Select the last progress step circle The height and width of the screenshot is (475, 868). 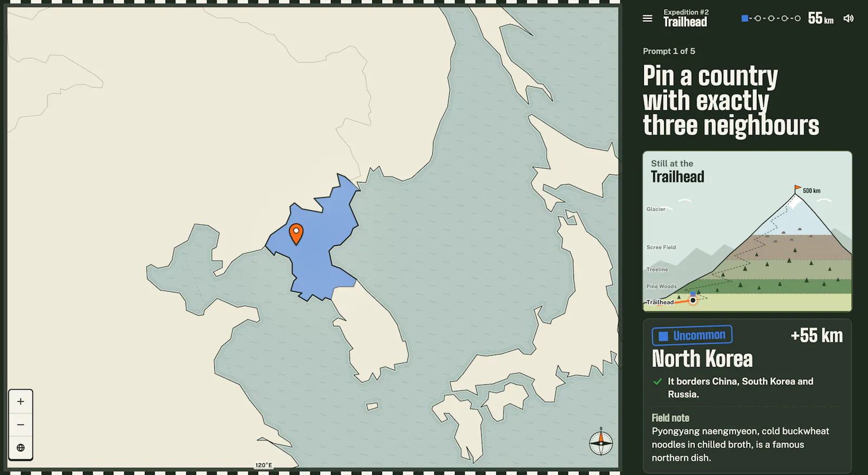(x=797, y=18)
